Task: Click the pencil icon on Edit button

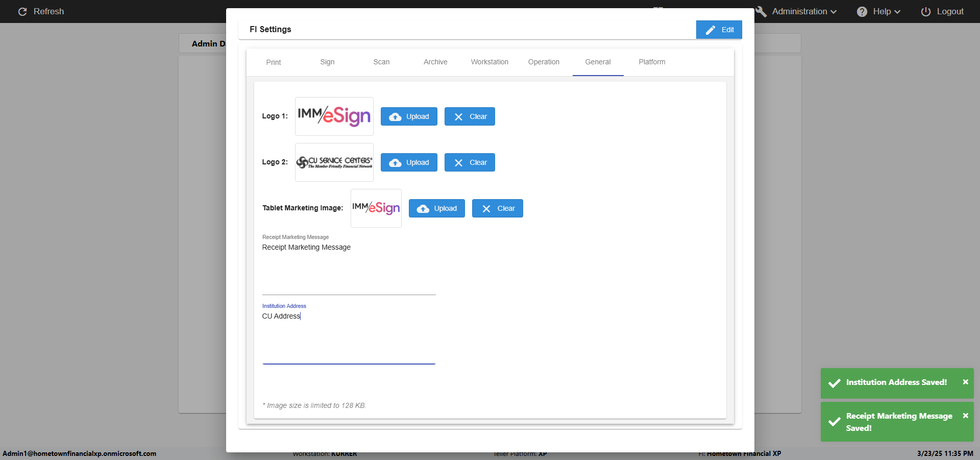Action: point(710,30)
